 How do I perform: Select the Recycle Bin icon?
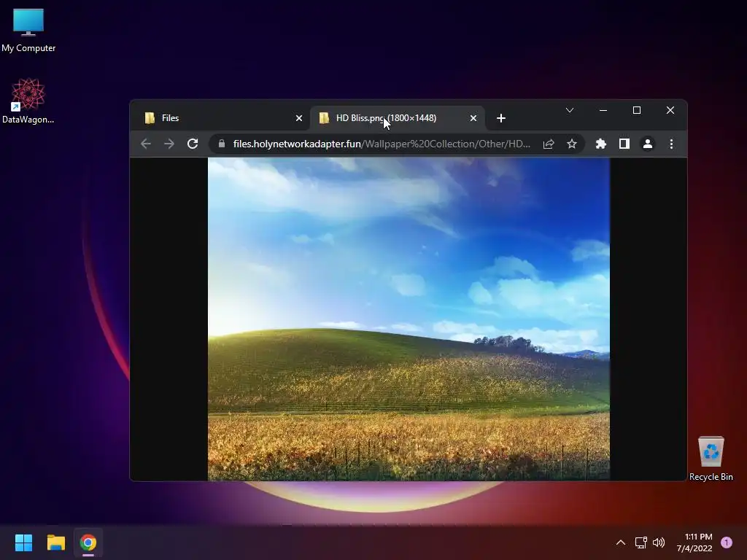711,459
